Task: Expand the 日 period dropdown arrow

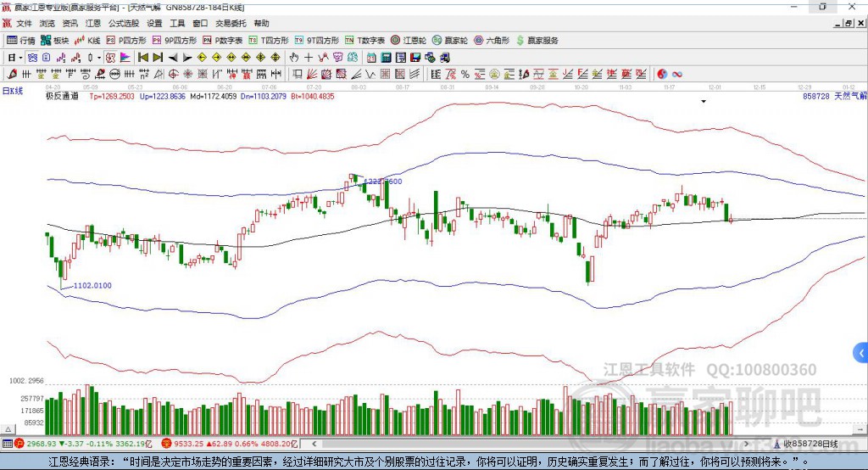Action: click(x=20, y=58)
